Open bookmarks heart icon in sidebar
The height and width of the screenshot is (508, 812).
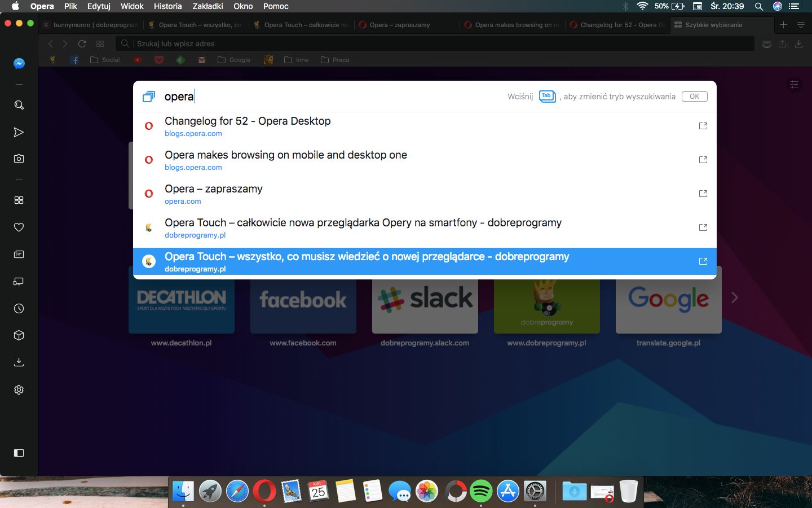click(19, 227)
